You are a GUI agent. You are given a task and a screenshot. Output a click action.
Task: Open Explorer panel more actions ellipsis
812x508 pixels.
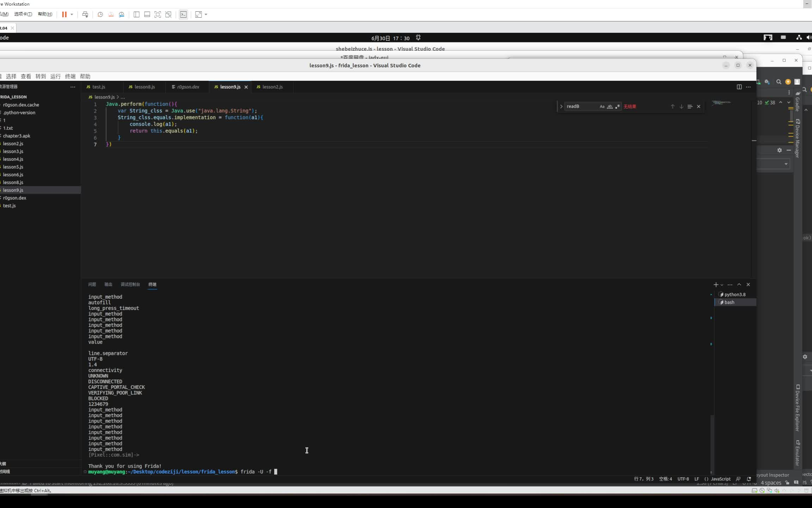tap(73, 87)
